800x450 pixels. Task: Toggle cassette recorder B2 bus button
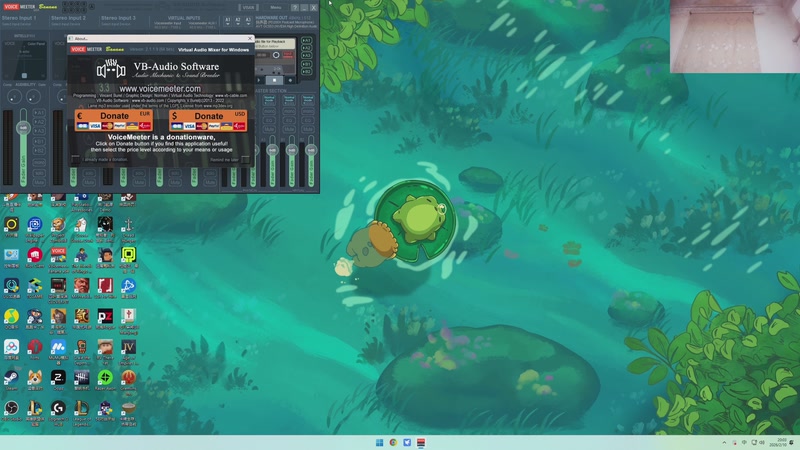(306, 71)
